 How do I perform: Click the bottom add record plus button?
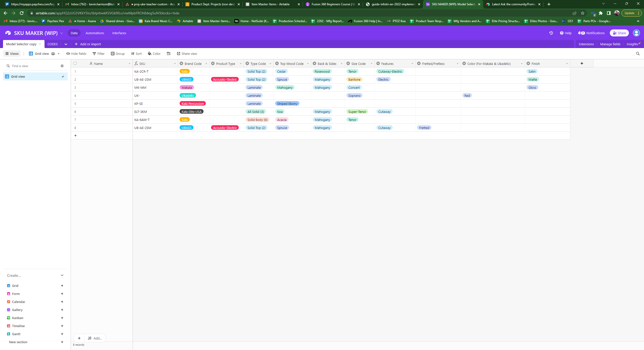(79, 338)
